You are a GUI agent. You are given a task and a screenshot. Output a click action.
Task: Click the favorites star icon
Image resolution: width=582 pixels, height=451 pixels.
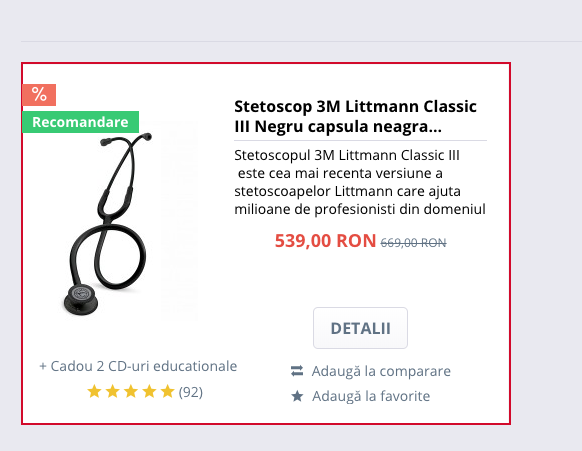[297, 396]
